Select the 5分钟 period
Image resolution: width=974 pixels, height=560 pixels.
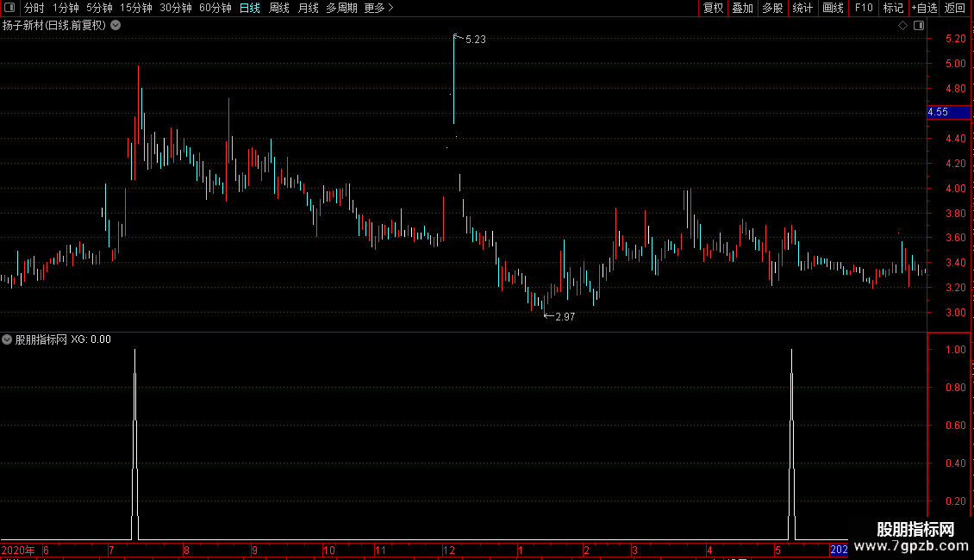[99, 8]
